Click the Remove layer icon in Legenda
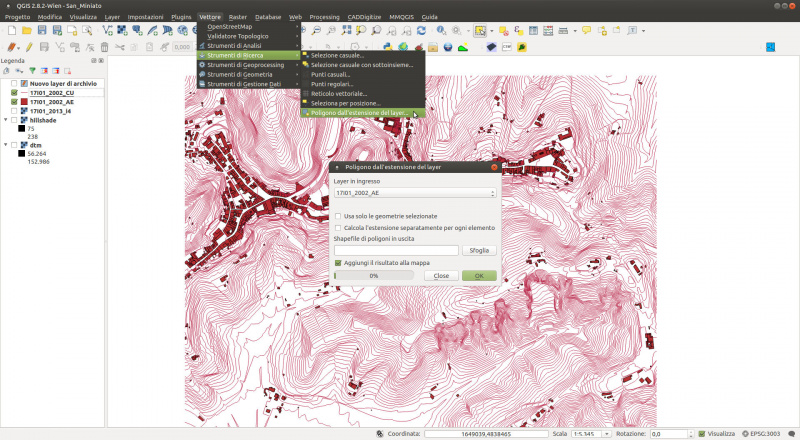Image resolution: width=800 pixels, height=440 pixels. click(67, 71)
